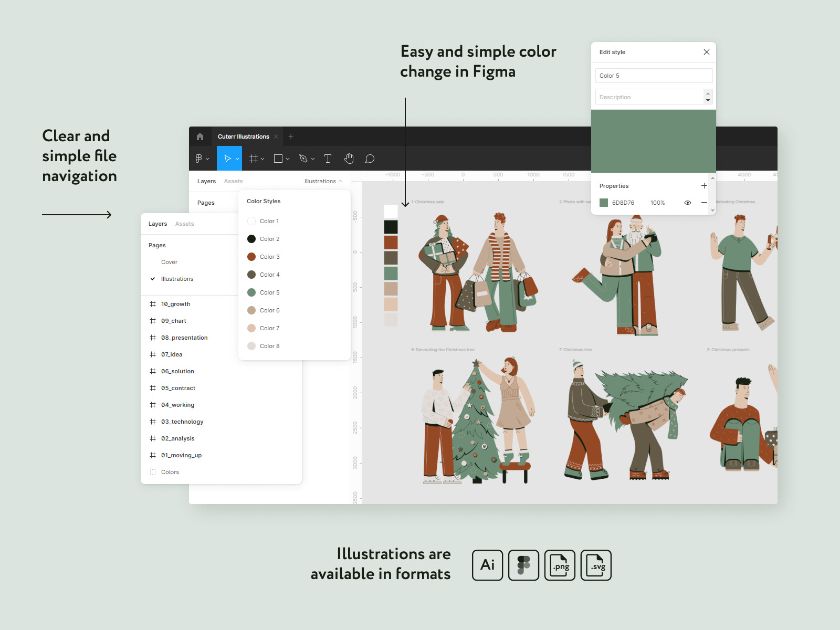840x630 pixels.
Task: Click the 6D8D76 green color swatch
Action: [x=604, y=203]
